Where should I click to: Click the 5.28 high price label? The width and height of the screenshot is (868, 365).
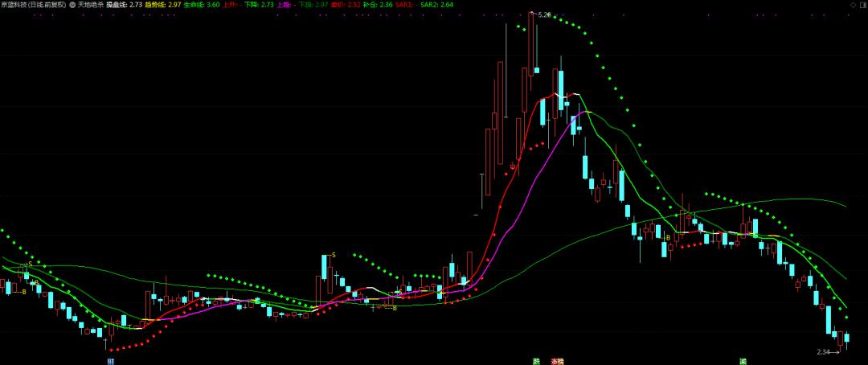click(x=544, y=15)
